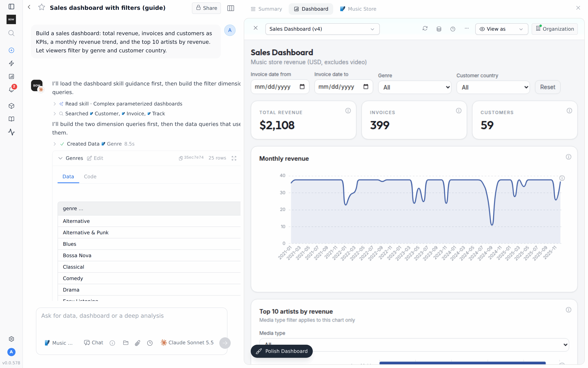Open dashboard version history clock icon
588x368 pixels.
[453, 29]
